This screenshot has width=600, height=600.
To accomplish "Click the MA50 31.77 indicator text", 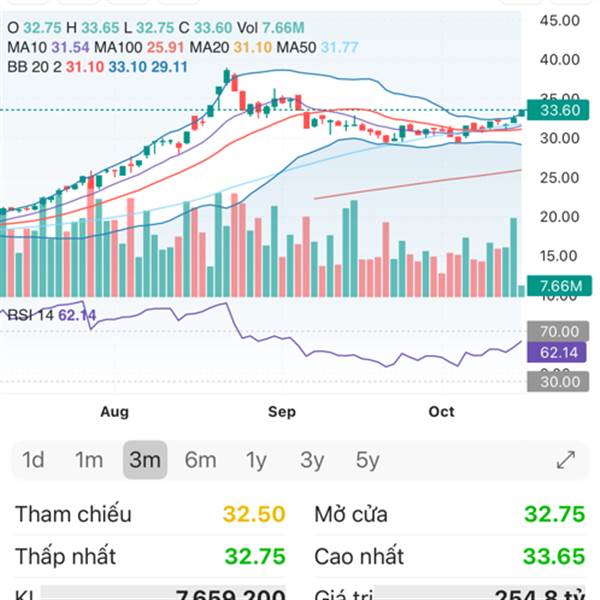I will 318,47.
